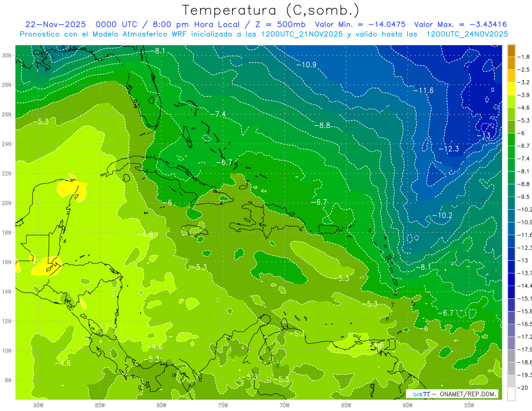The height and width of the screenshot is (411, 532).
Task: Click the "1200UTC_21NOV2025" initialization timestamp
Action: tap(301, 34)
